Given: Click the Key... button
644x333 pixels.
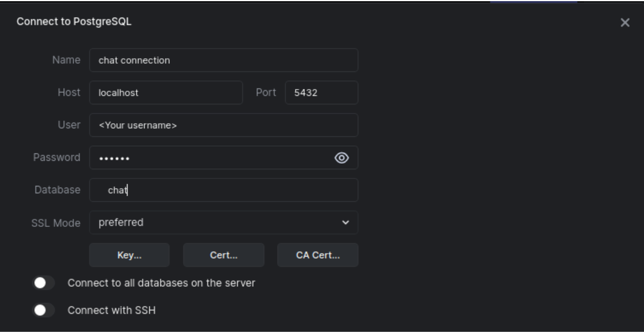Looking at the screenshot, I should pyautogui.click(x=129, y=255).
